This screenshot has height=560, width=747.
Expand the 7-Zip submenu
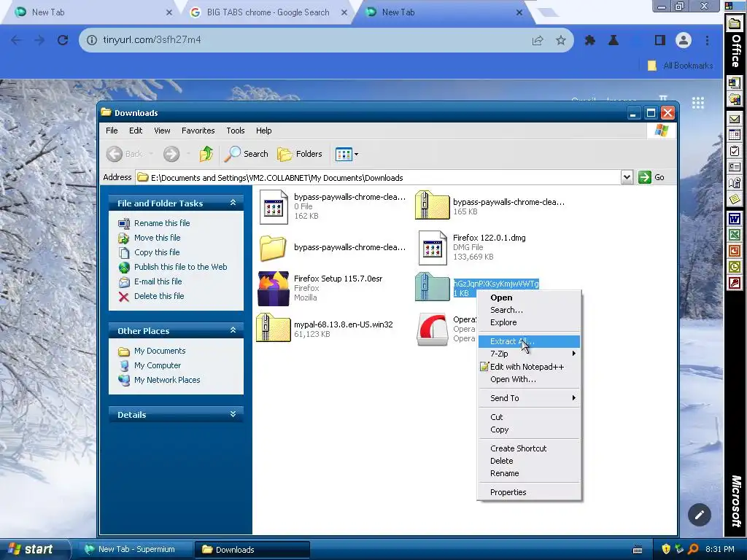pos(529,354)
